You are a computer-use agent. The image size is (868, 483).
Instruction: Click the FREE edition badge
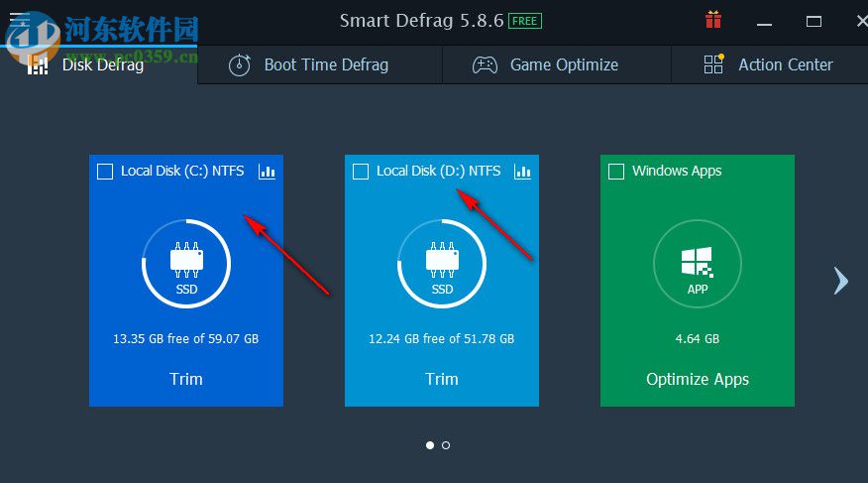point(525,21)
